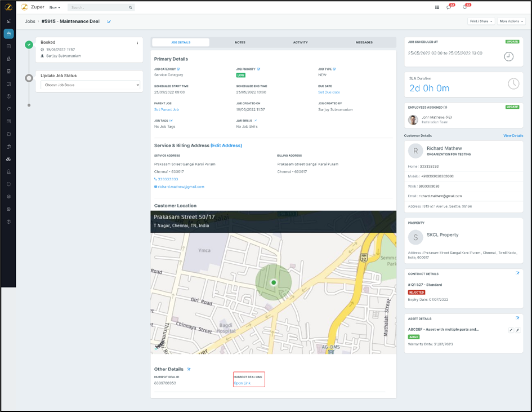532x412 pixels.
Task: Open the New dropdown menu
Action: coord(55,8)
